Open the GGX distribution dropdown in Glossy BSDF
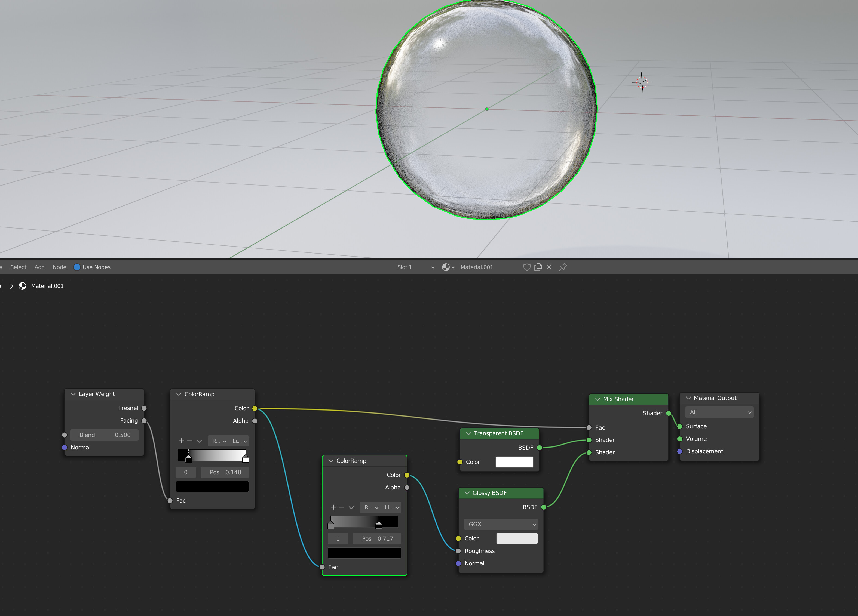The height and width of the screenshot is (616, 858). pyautogui.click(x=501, y=524)
